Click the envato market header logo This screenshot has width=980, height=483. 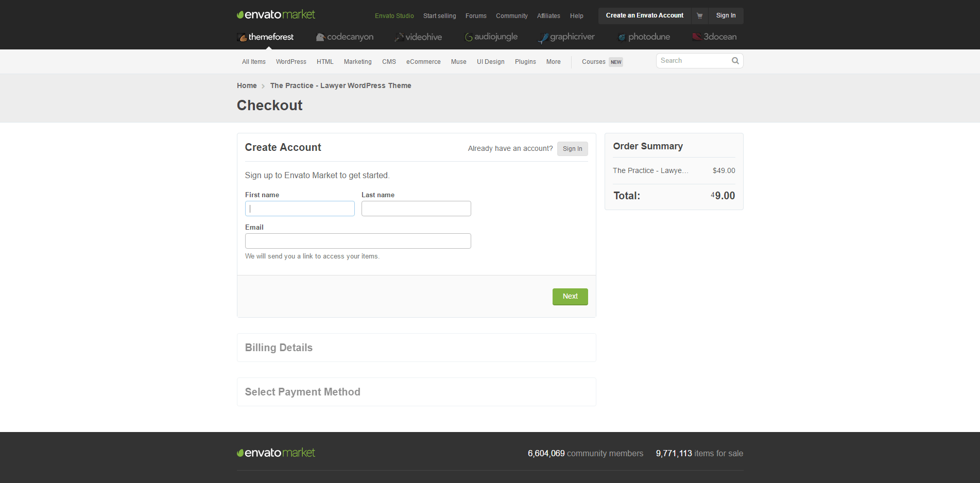276,15
